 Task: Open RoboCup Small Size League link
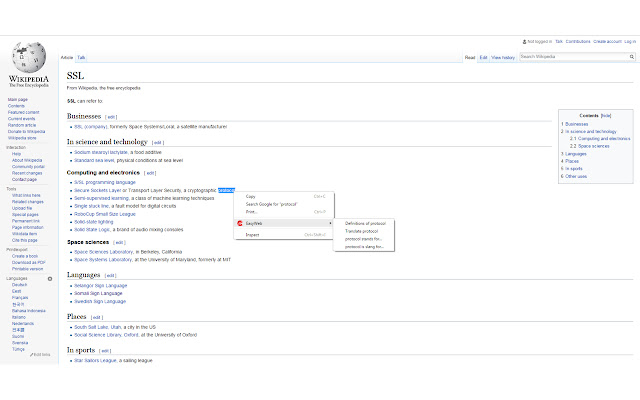(x=105, y=214)
